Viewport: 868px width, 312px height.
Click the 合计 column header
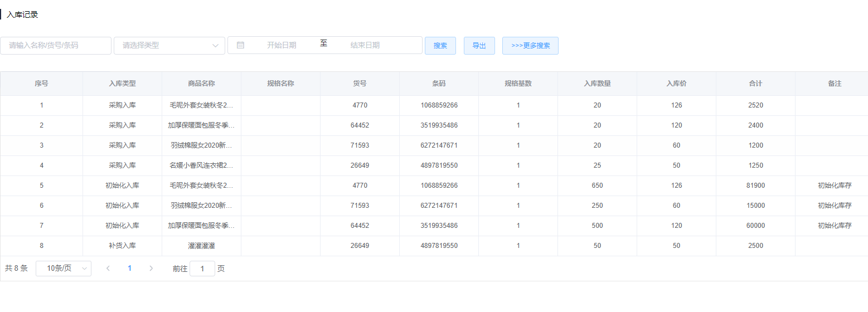(756, 84)
